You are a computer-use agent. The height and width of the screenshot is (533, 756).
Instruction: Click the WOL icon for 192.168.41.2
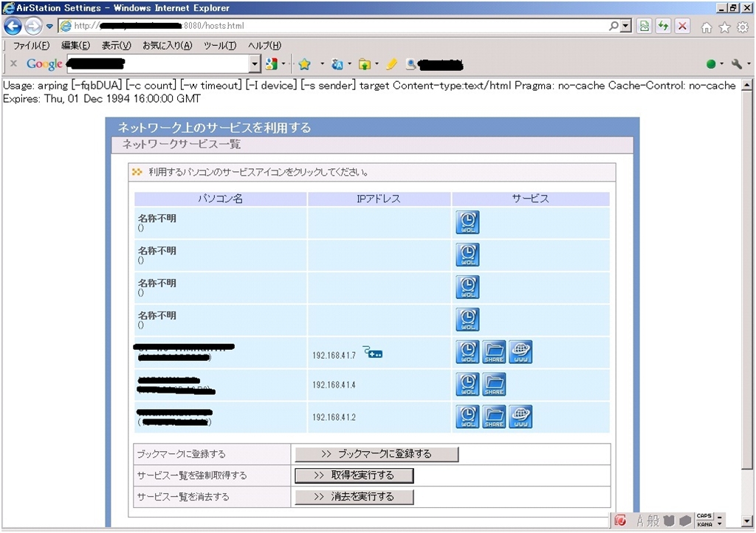467,416
